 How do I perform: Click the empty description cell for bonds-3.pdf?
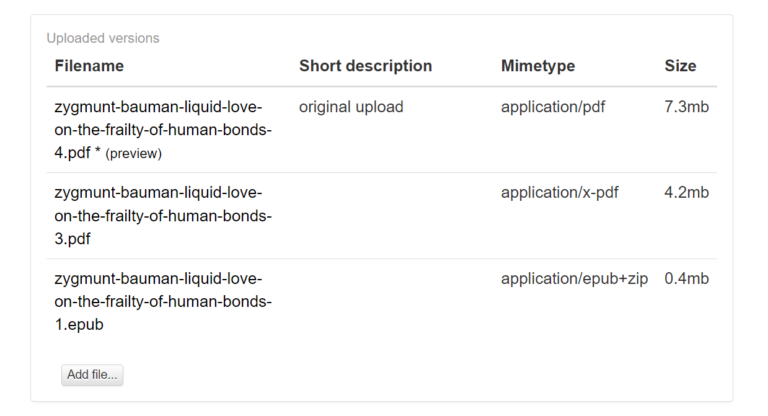[390, 215]
